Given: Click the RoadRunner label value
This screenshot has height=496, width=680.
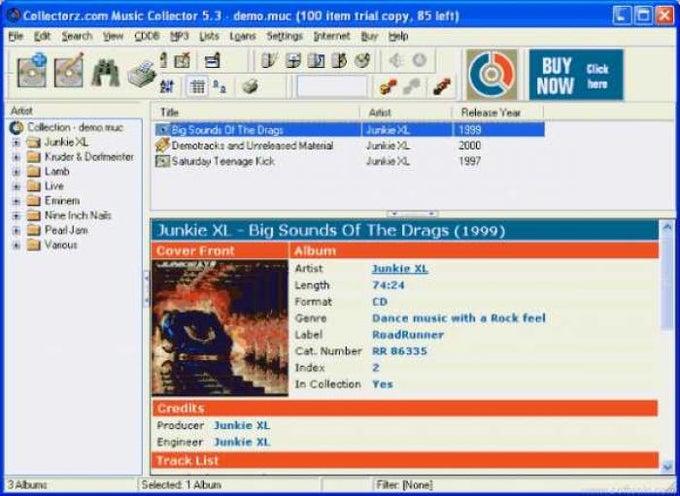Looking at the screenshot, I should pyautogui.click(x=408, y=335).
